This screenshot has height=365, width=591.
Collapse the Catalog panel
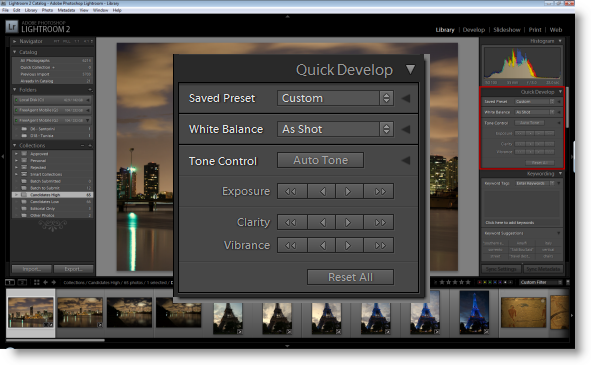click(15, 52)
